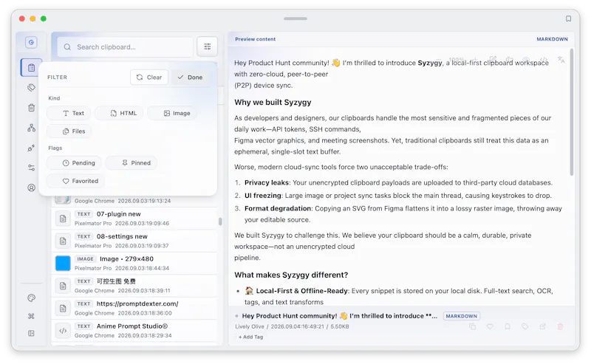The height and width of the screenshot is (364, 591).
Task: Favorite the entry with the heart icon
Action: [490, 326]
